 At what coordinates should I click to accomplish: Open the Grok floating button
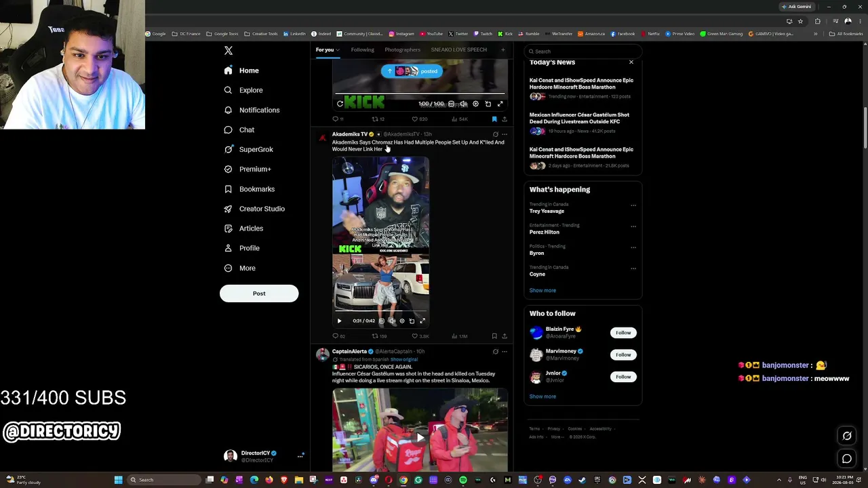tap(847, 436)
